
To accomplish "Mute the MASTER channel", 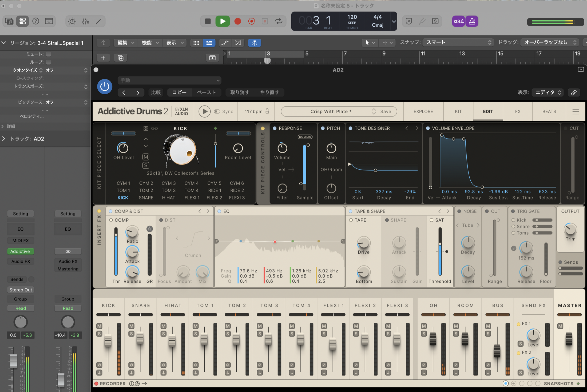I will pyautogui.click(x=560, y=326).
